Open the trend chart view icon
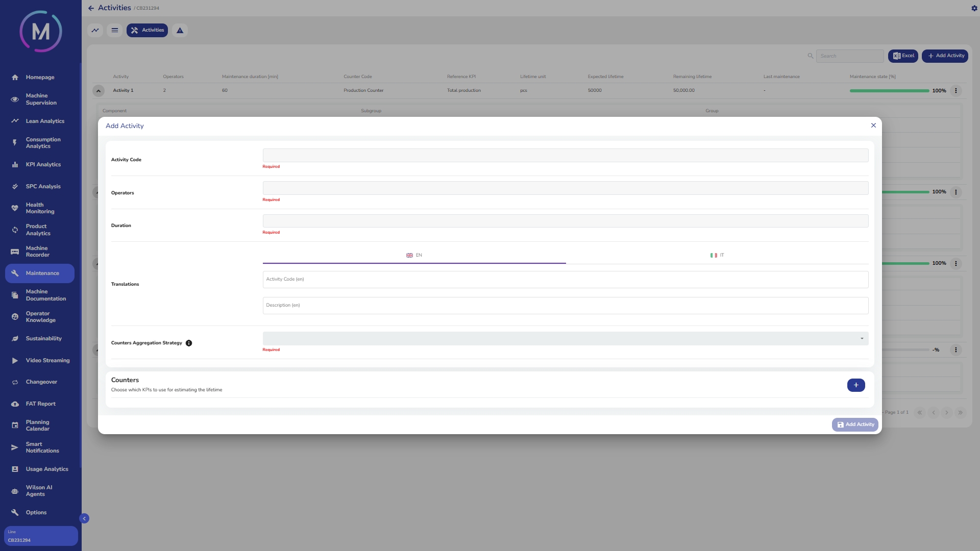Image resolution: width=980 pixels, height=551 pixels. tap(95, 31)
